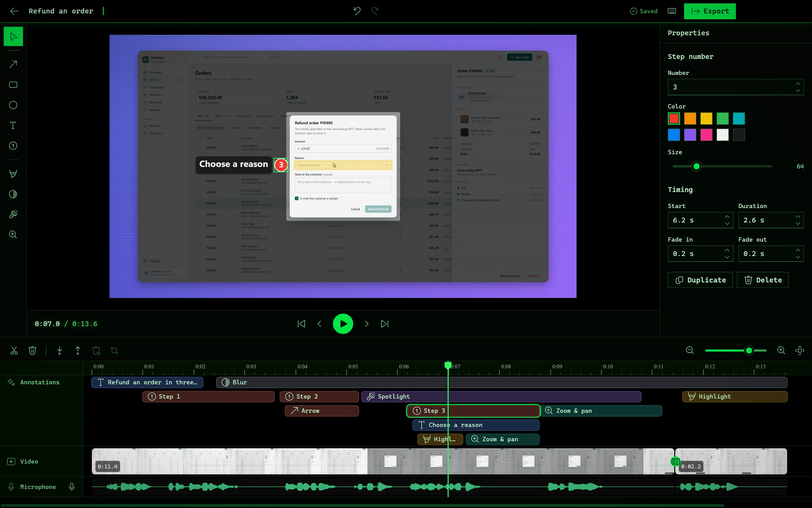Fit timeline to window icon

point(800,351)
